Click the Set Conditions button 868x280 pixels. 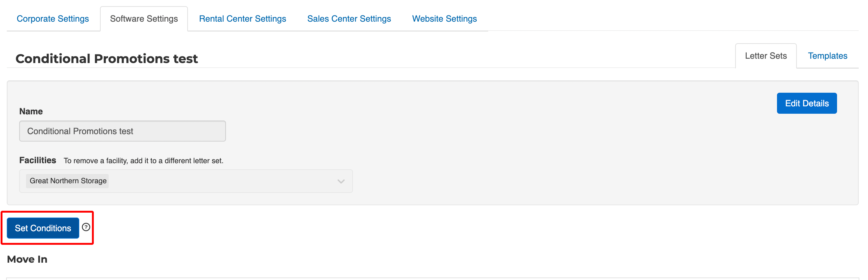point(43,228)
